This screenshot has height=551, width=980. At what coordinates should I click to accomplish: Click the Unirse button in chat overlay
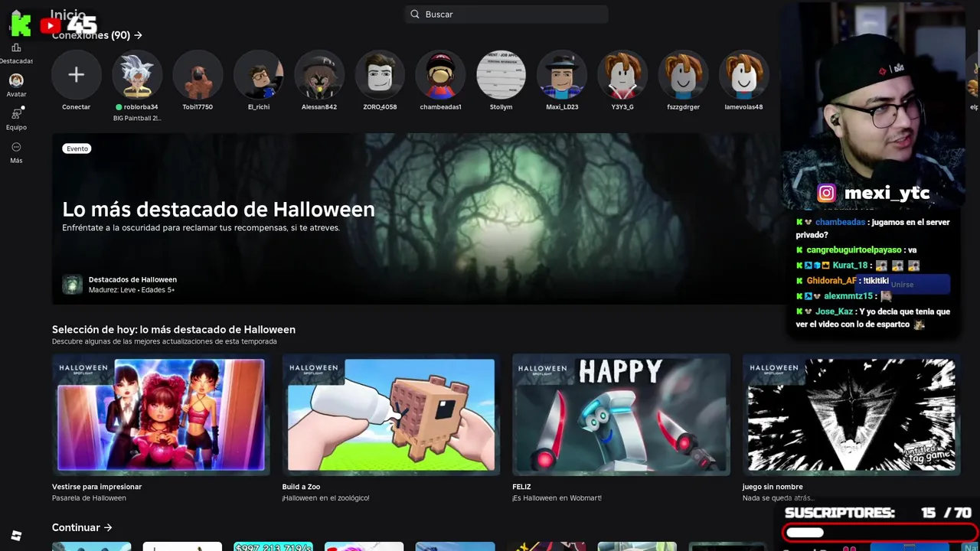pos(902,285)
